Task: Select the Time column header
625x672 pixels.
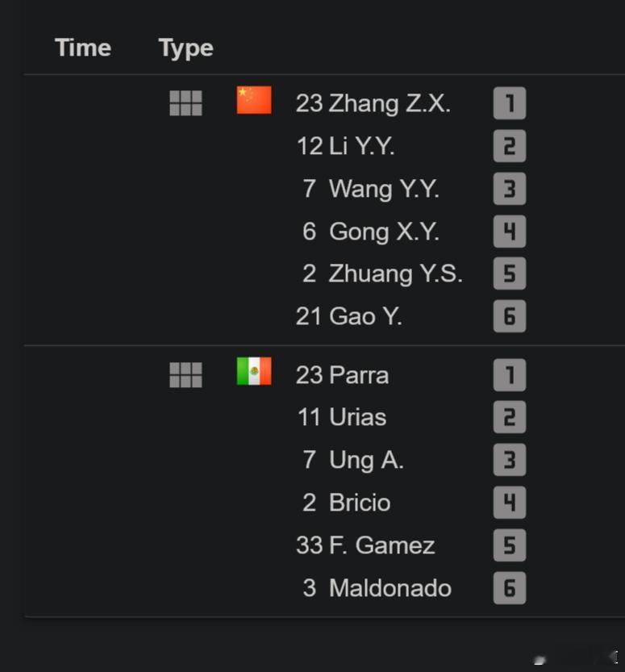Action: pos(83,47)
